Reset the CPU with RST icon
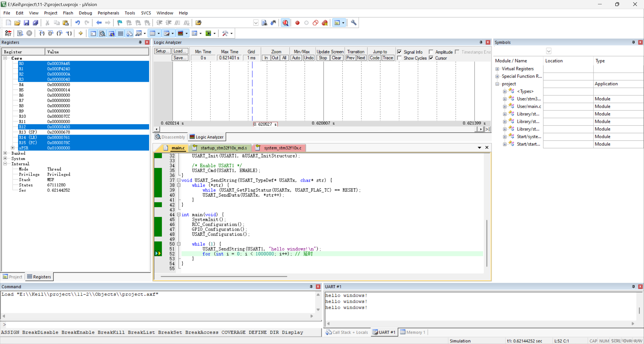 pyautogui.click(x=8, y=33)
